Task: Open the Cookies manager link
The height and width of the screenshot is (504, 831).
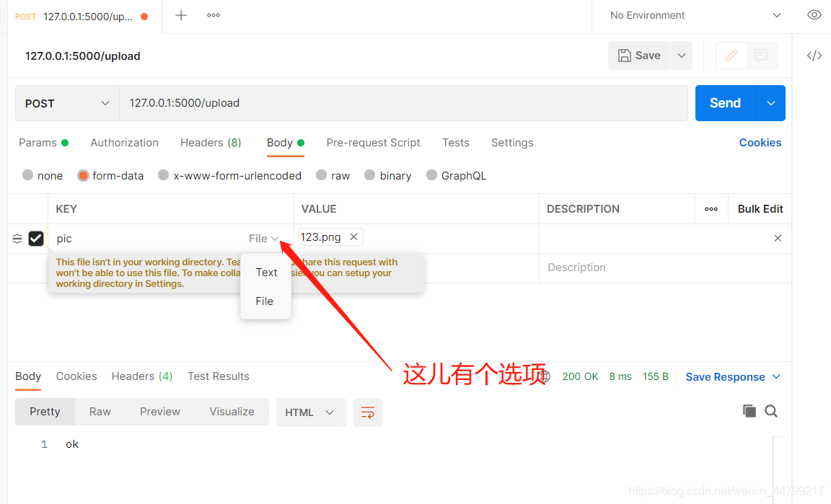Action: (760, 143)
